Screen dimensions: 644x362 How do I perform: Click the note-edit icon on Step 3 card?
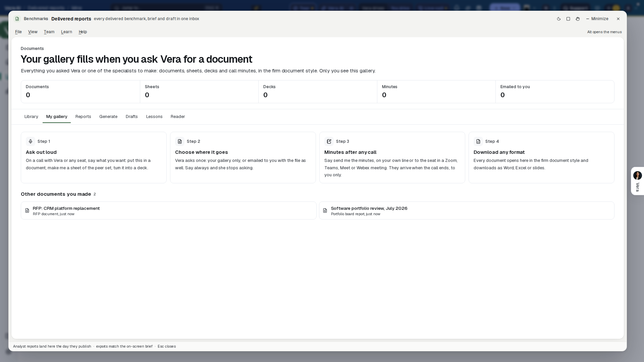329,141
